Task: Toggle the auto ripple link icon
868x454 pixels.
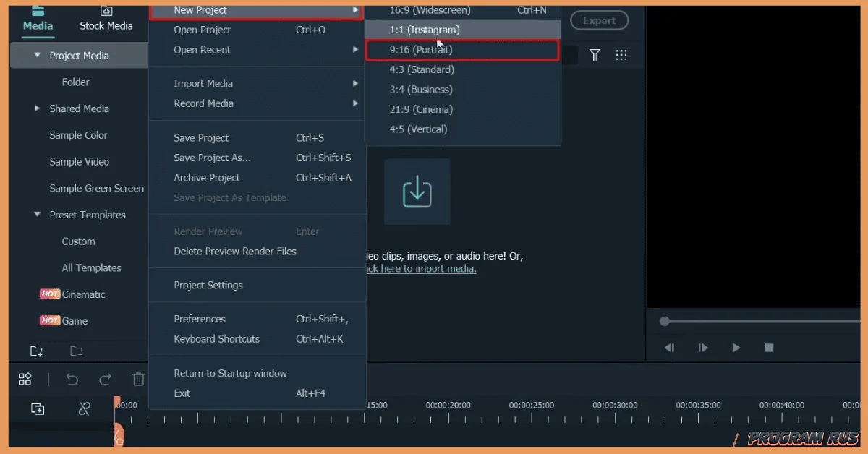Action: 85,409
